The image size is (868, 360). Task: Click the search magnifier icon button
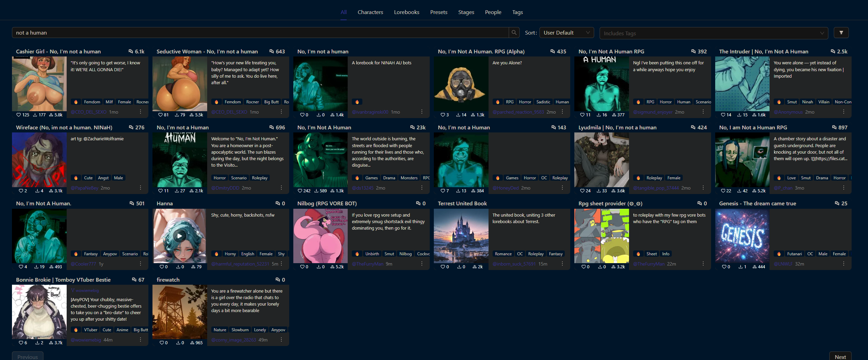[x=514, y=33]
